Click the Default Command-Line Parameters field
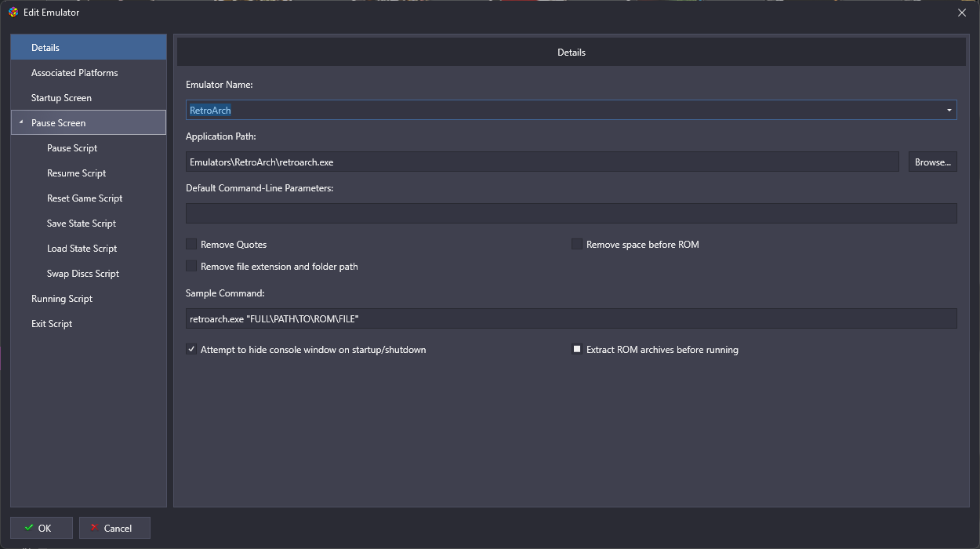 coord(572,214)
